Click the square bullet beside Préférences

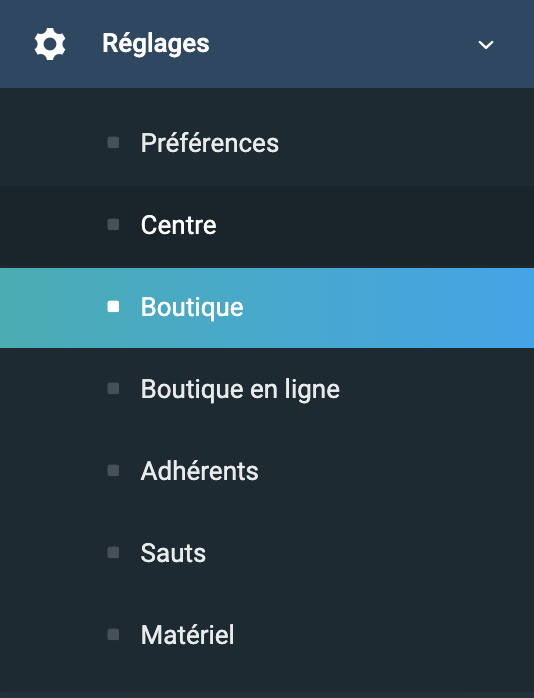click(x=113, y=142)
